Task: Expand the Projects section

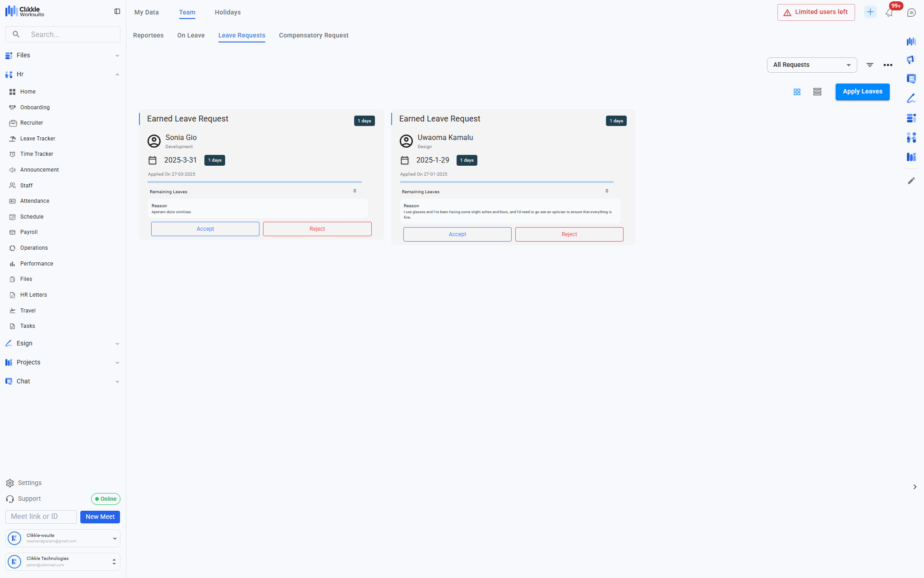Action: [117, 363]
